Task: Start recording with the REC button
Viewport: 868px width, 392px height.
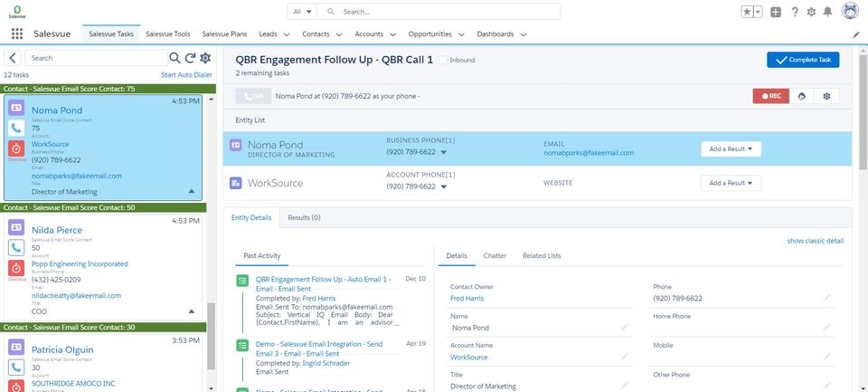Action: pos(770,95)
